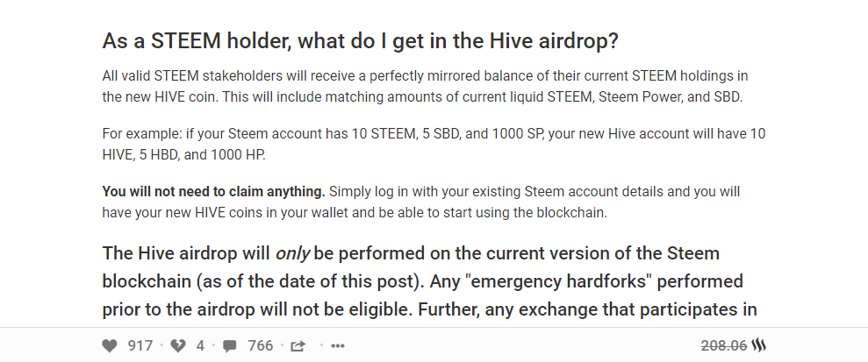Open the three-dot more options menu
Screen dimensions: 868x362
pyautogui.click(x=338, y=345)
